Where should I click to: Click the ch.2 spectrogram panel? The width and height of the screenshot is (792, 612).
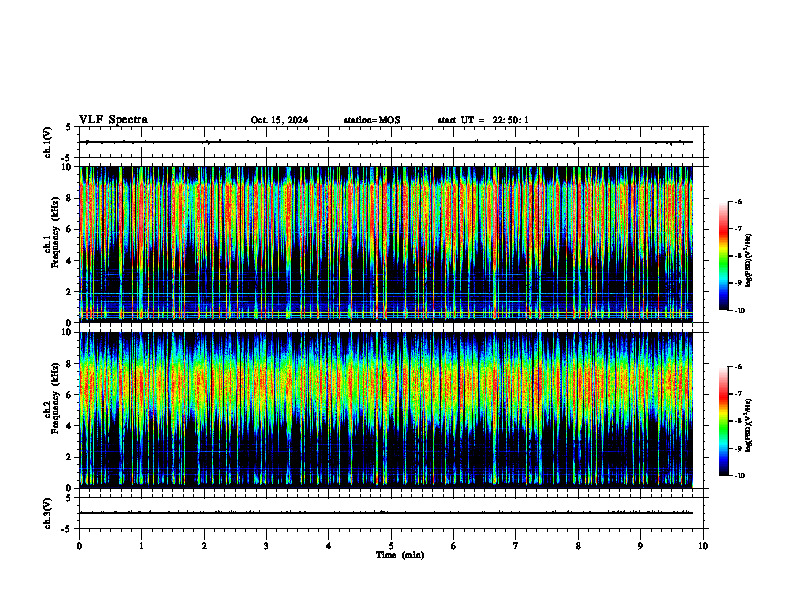click(386, 410)
